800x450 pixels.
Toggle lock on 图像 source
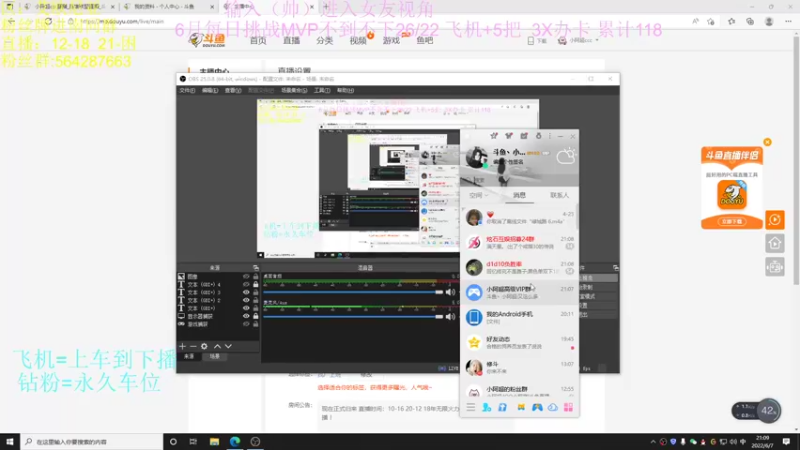coord(256,277)
